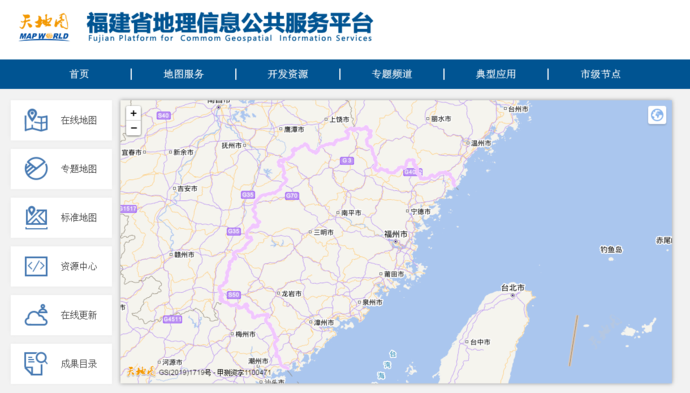Open the 资源中心 link
This screenshot has height=393, width=690.
click(x=79, y=266)
